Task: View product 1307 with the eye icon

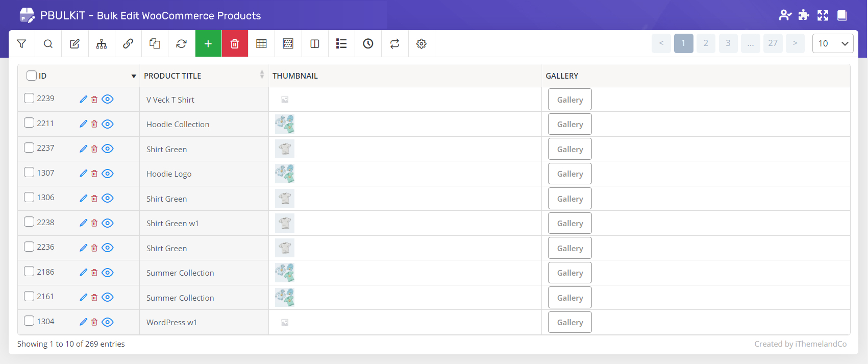Action: point(108,174)
